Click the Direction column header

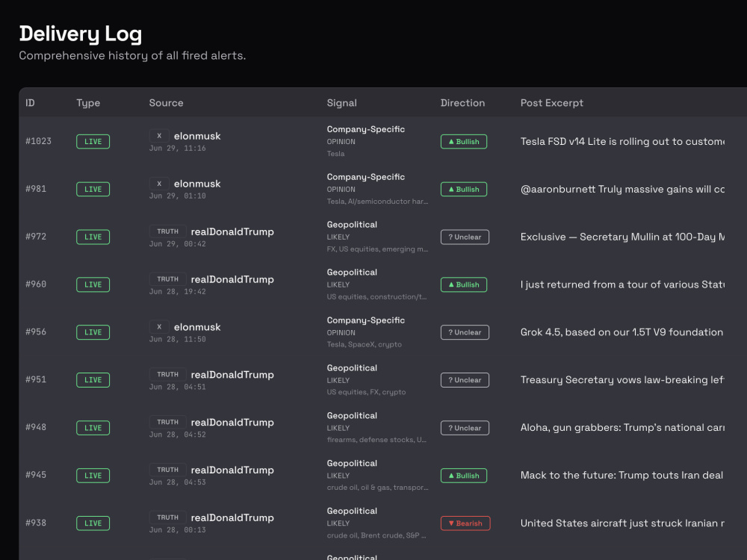(x=462, y=103)
